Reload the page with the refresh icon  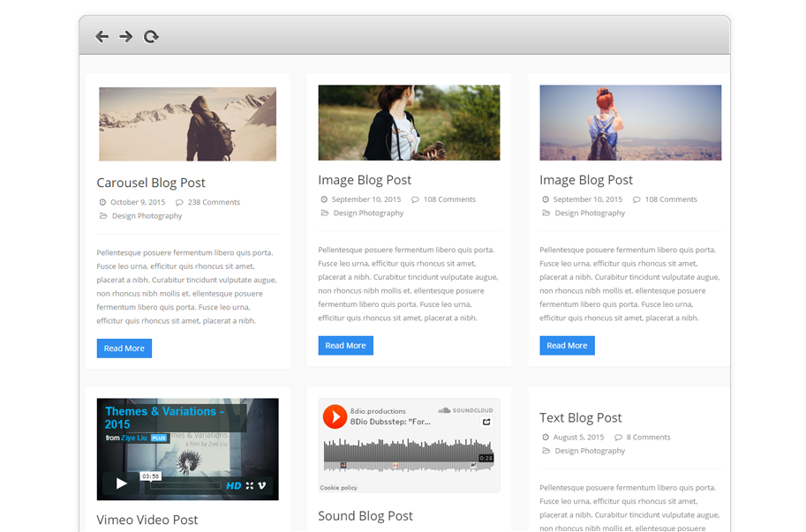tap(151, 36)
